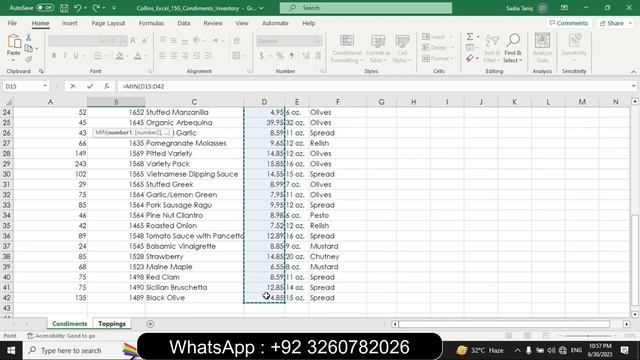Toggle Italic formatting
Image resolution: width=640 pixels, height=360 pixels.
point(64,56)
